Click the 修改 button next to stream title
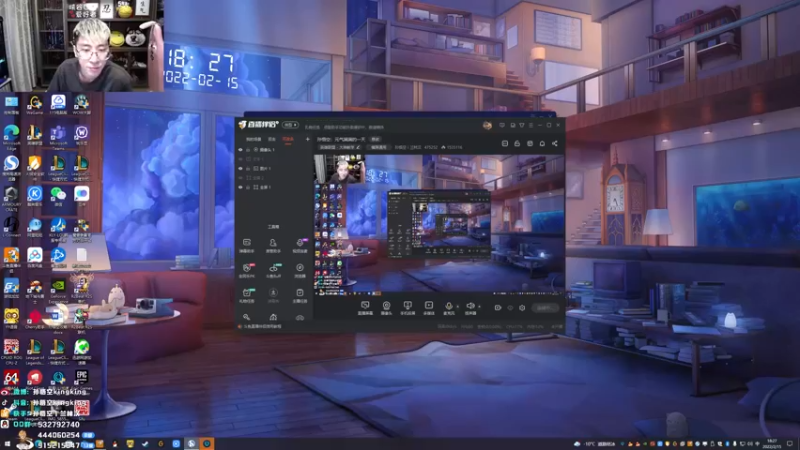This screenshot has width=800, height=450. (376, 139)
